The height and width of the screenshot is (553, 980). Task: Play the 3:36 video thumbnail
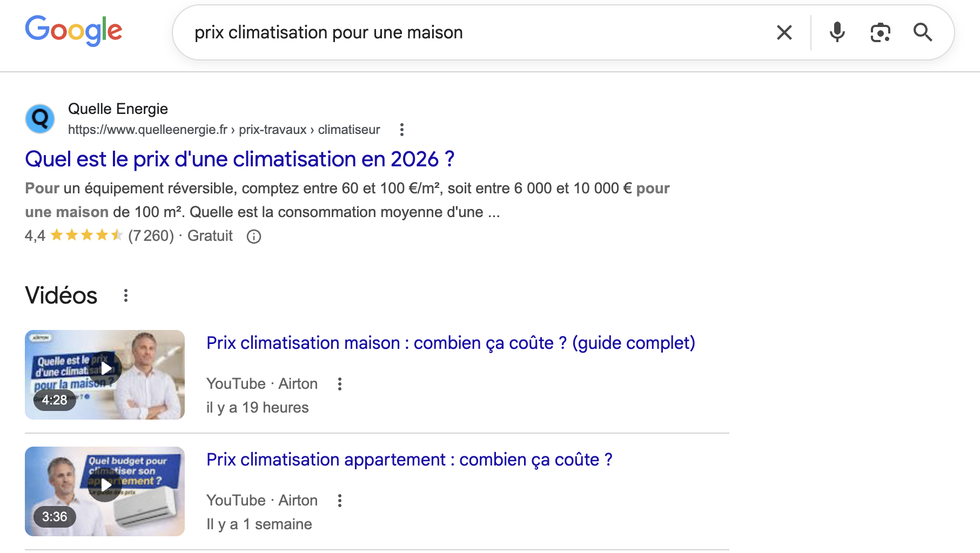point(105,491)
